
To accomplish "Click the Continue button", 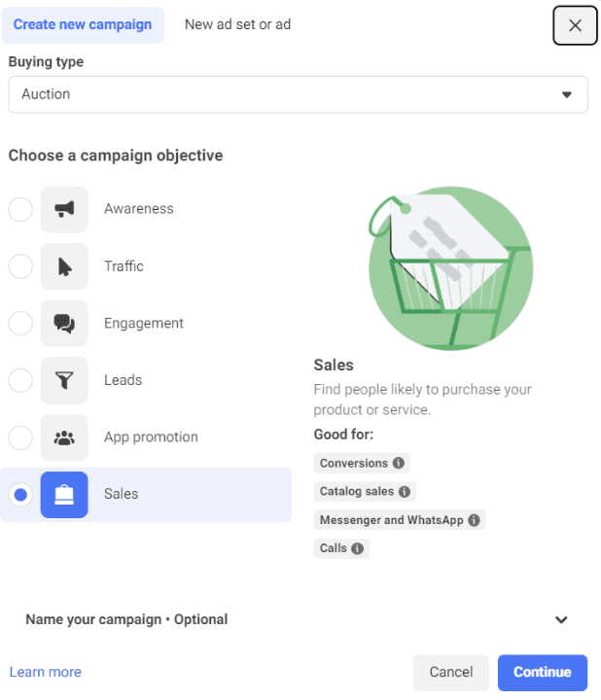I will [x=543, y=673].
